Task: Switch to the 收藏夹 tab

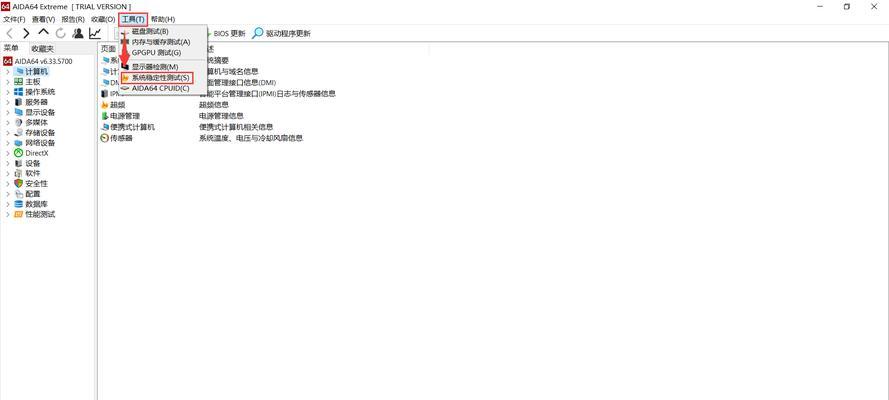Action: [43, 49]
